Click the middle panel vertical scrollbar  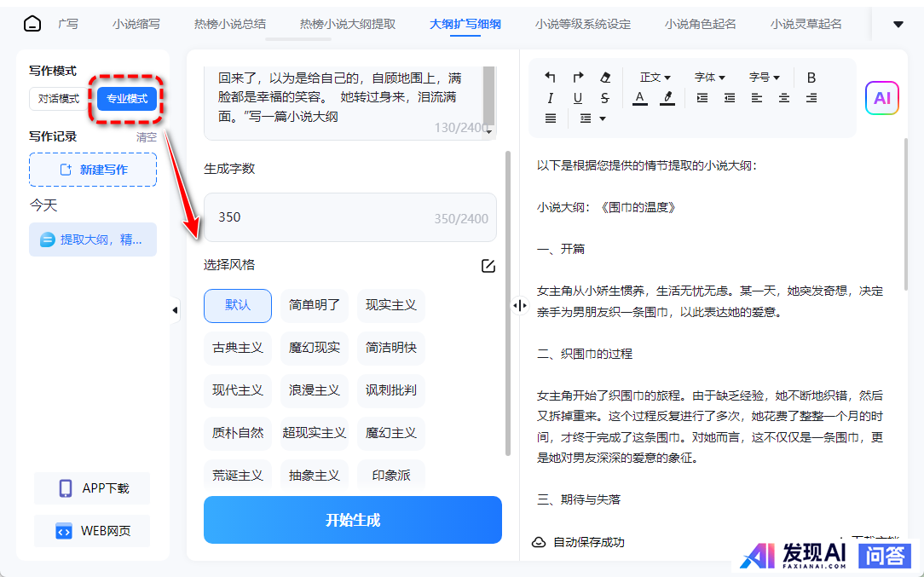[x=508, y=303]
